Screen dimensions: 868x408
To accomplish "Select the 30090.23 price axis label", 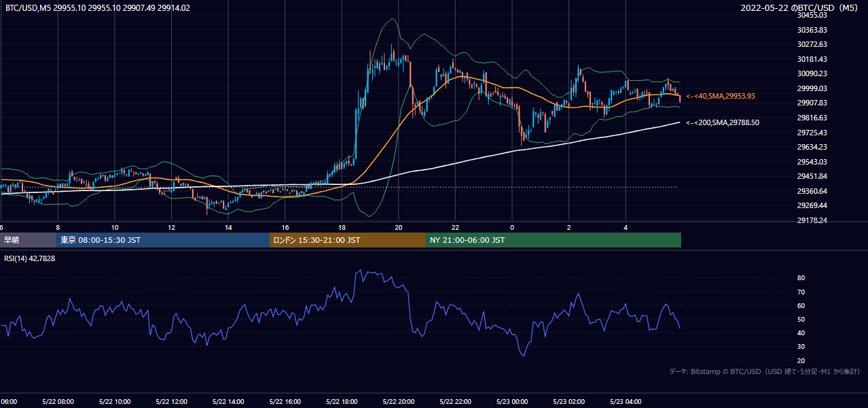I will point(812,73).
